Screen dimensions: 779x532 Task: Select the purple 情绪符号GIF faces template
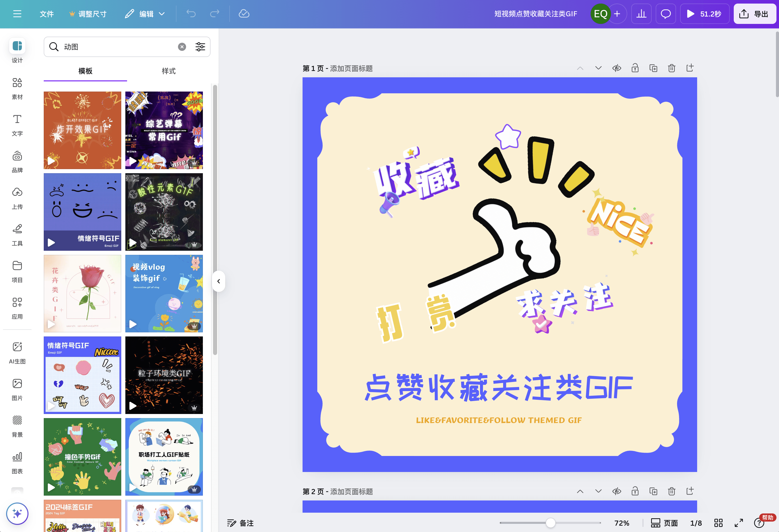pyautogui.click(x=82, y=212)
